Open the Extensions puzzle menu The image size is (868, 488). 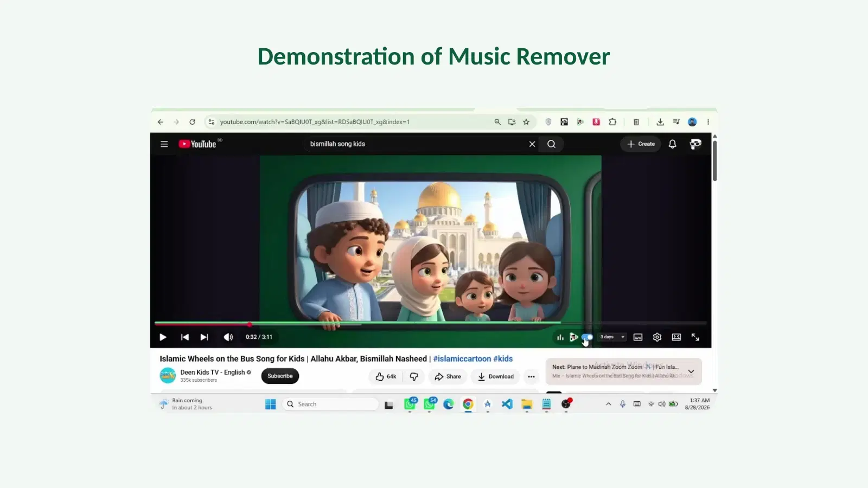coord(612,122)
